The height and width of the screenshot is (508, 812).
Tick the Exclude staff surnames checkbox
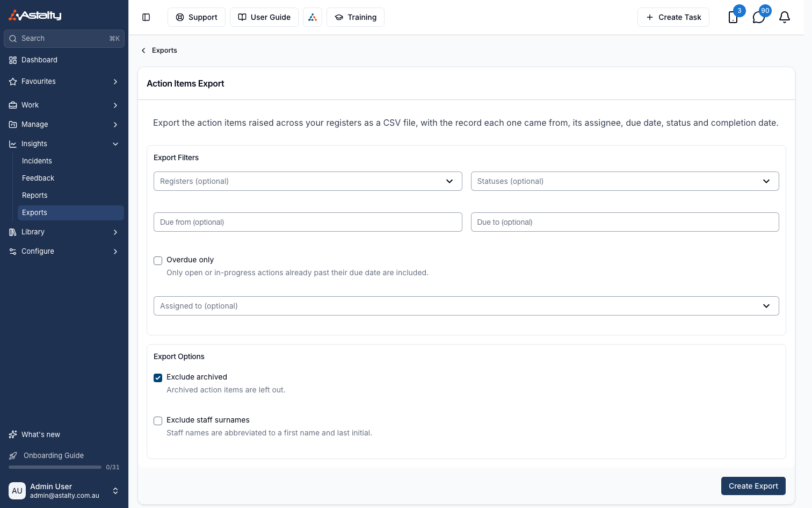pyautogui.click(x=158, y=421)
